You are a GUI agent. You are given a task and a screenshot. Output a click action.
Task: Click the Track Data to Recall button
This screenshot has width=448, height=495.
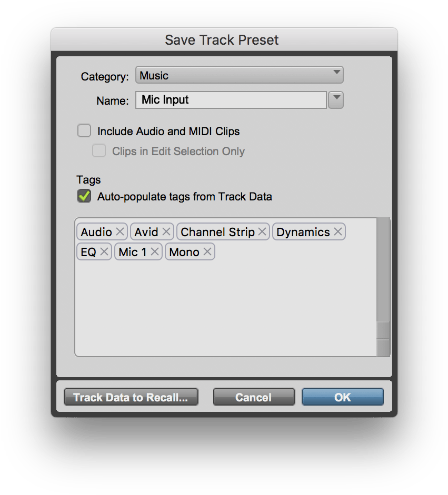click(x=131, y=397)
